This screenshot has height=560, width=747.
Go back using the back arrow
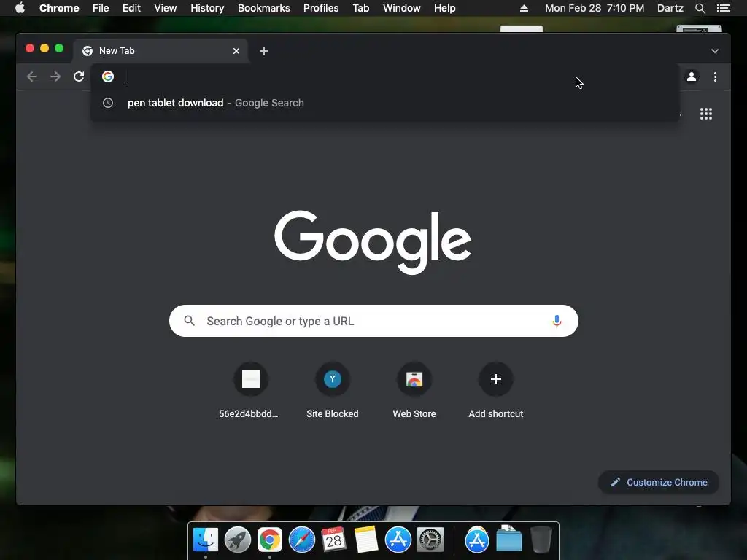[32, 77]
